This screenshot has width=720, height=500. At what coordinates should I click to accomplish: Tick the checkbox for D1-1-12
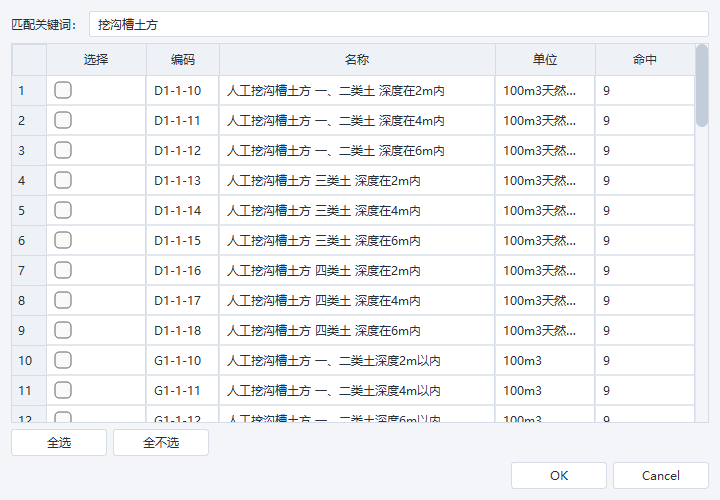point(63,150)
